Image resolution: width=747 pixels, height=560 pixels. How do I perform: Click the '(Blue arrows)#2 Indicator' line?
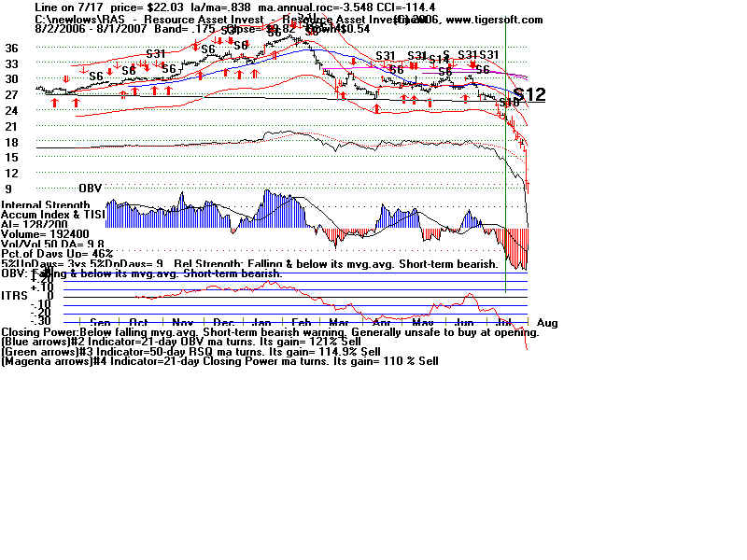pyautogui.click(x=181, y=342)
